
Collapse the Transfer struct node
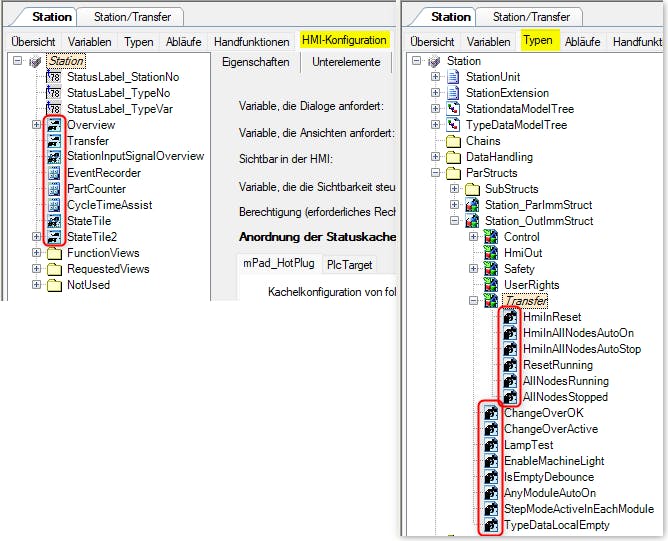474,301
